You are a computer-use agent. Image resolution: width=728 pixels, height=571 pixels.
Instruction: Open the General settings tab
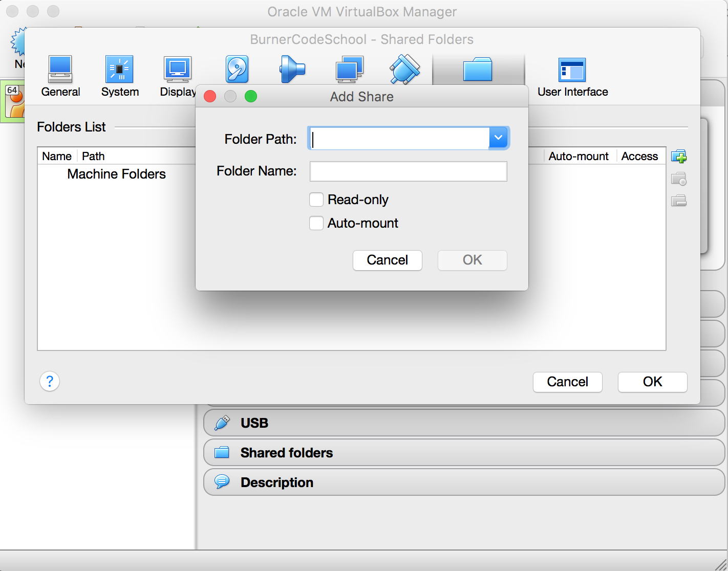tap(60, 76)
